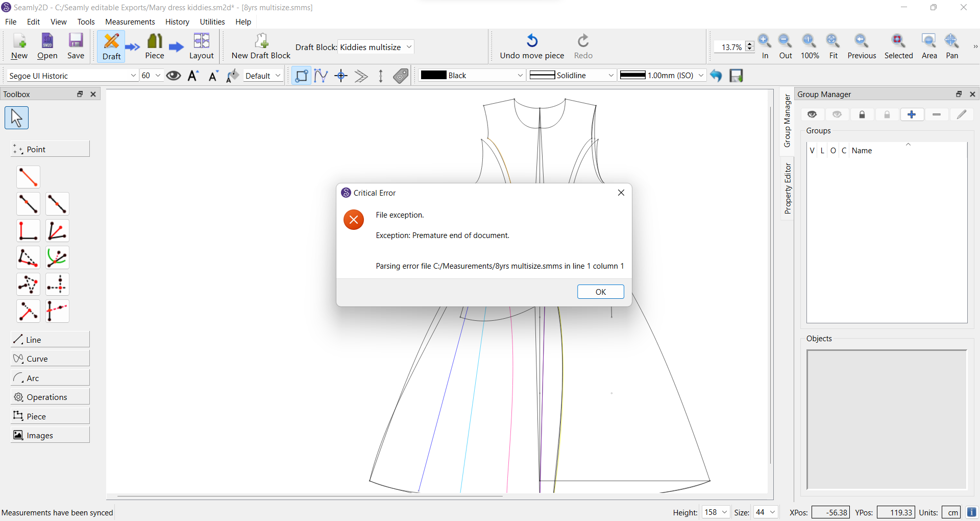Click the New Draft Block icon
This screenshot has width=980, height=521.
[261, 41]
